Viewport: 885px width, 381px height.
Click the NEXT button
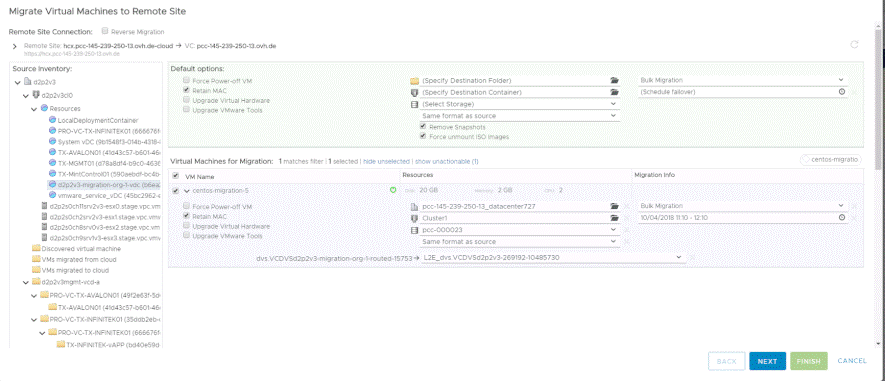click(x=768, y=361)
